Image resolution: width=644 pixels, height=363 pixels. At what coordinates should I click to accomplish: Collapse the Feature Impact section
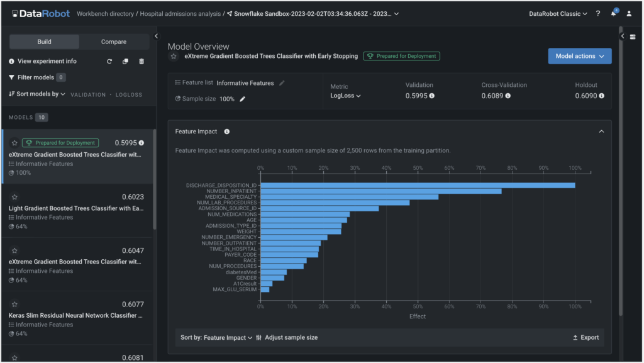tap(601, 131)
